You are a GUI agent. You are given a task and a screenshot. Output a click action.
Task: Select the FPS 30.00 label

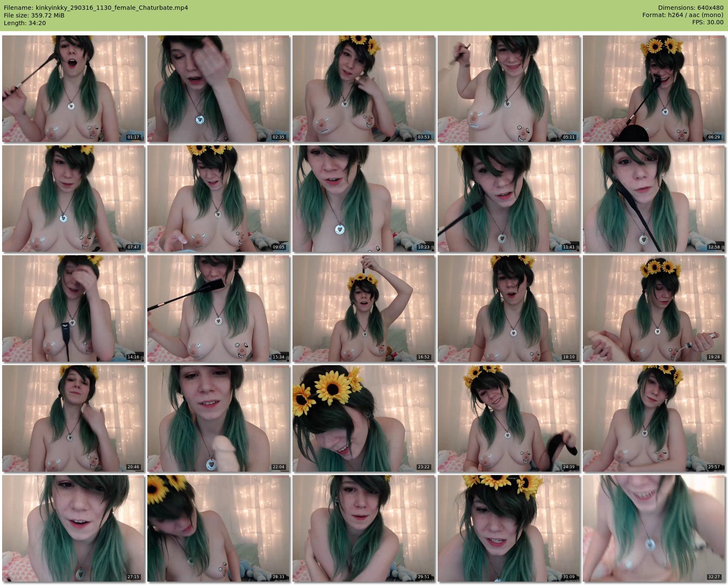(708, 23)
